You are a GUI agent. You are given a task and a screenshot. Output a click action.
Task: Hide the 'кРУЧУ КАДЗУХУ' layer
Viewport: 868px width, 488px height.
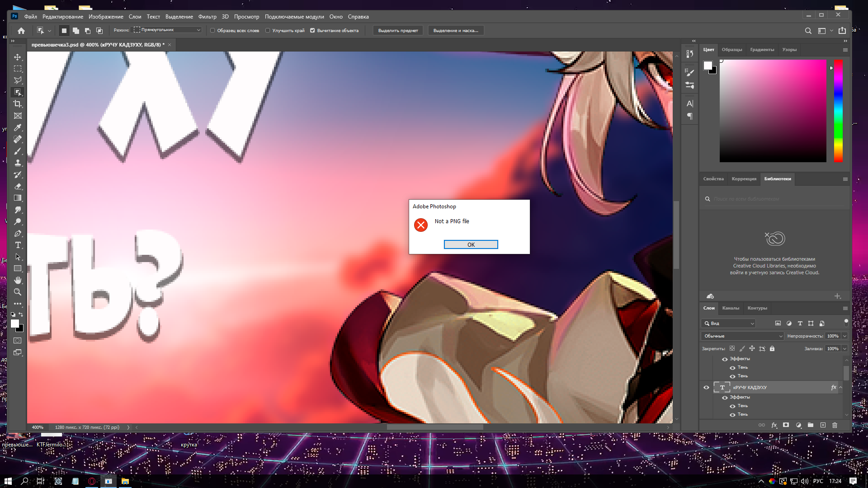706,387
